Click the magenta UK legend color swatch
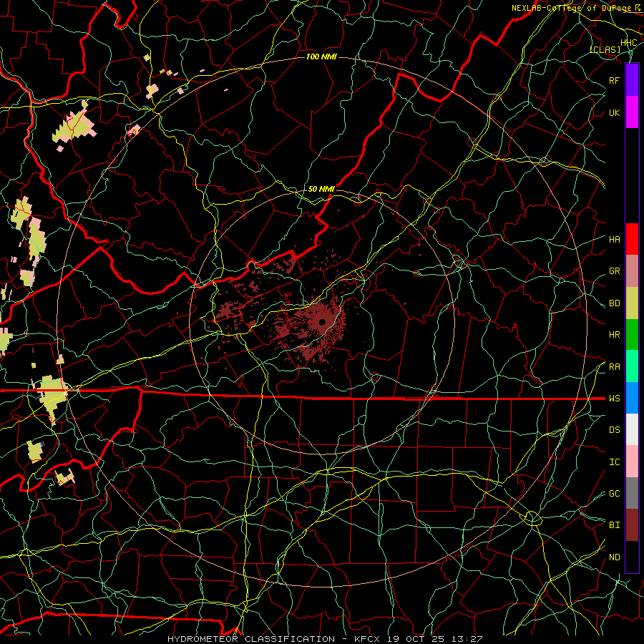This screenshot has width=644, height=644. (x=632, y=112)
